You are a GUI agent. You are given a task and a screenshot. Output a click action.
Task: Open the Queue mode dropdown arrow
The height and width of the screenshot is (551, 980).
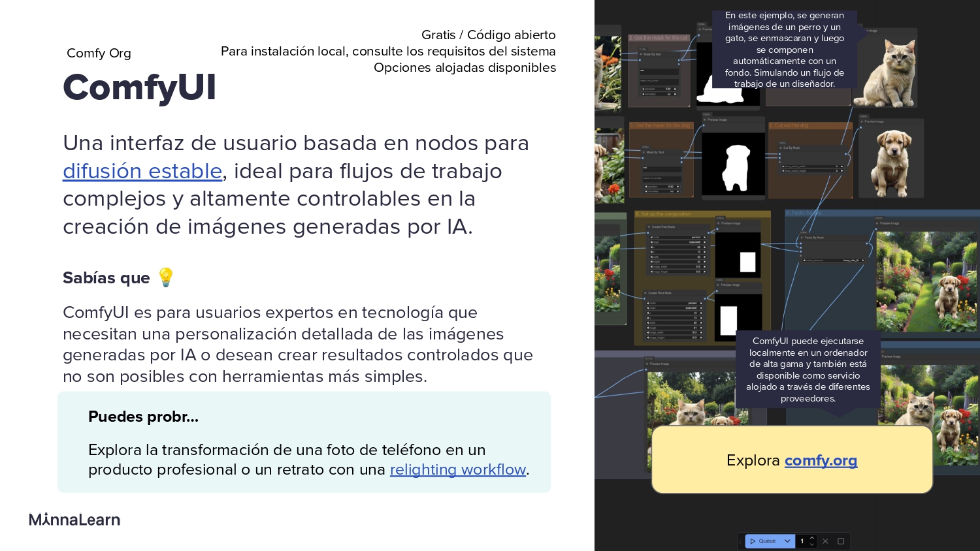pyautogui.click(x=787, y=541)
